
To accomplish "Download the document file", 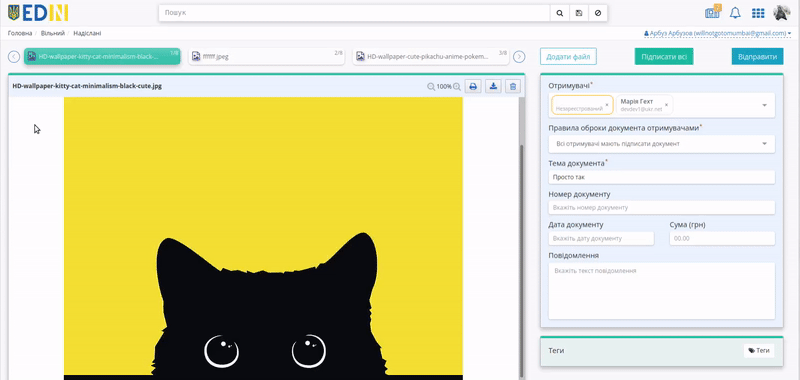I will click(493, 87).
